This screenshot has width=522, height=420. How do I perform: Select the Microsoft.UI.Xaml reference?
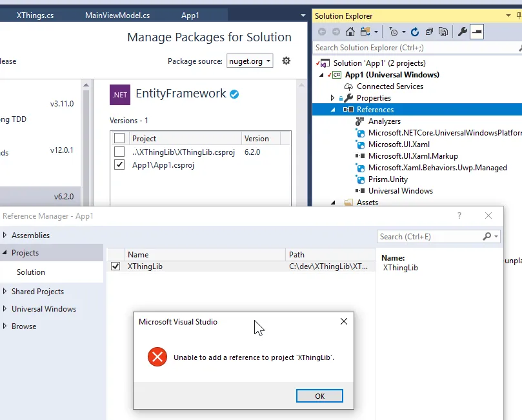(399, 145)
